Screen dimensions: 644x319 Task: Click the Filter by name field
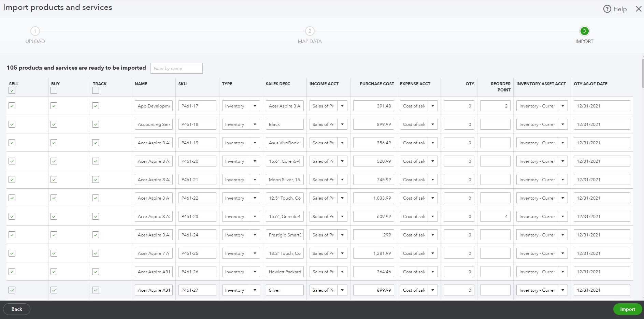click(176, 68)
